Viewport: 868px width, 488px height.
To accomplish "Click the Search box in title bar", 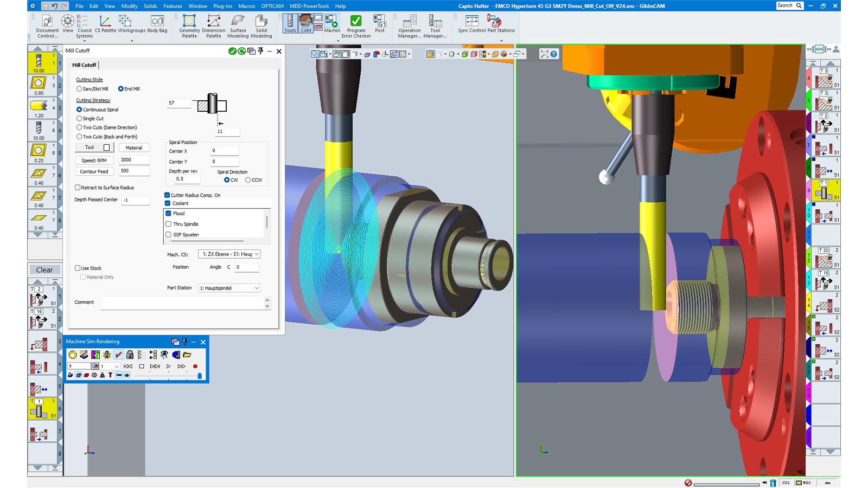I will [789, 5].
